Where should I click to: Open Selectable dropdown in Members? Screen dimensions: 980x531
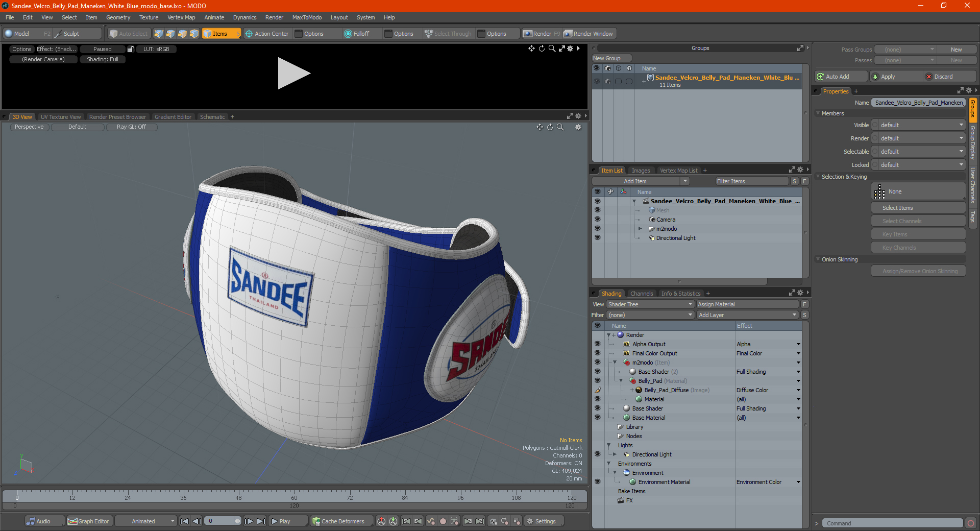918,152
